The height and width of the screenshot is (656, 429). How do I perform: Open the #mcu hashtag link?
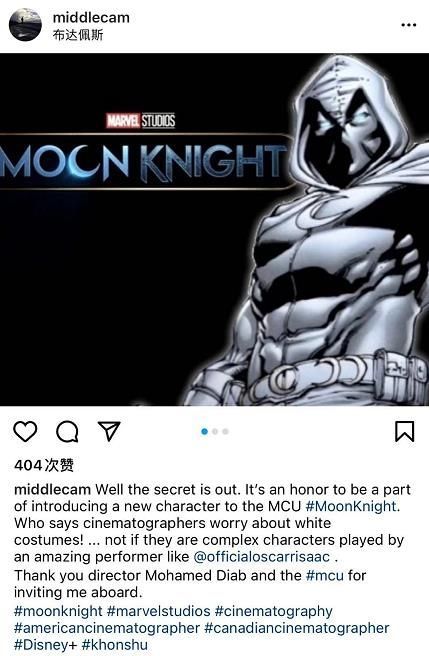pos(325,575)
